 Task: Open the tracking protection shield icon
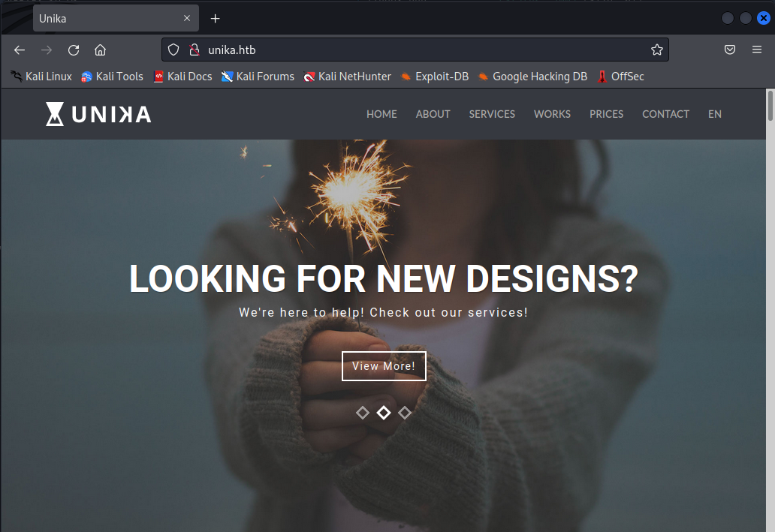coord(173,50)
